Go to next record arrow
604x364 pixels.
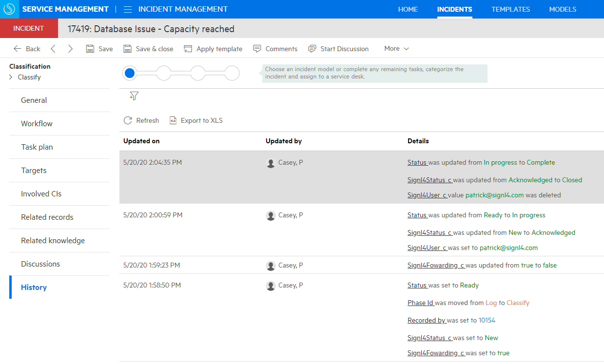tap(71, 49)
